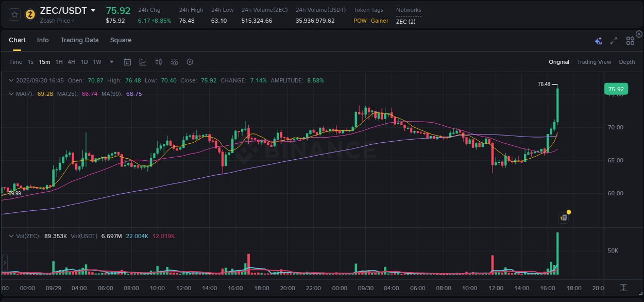The width and height of the screenshot is (644, 302).
Task: Switch to the Info tab
Action: point(43,40)
